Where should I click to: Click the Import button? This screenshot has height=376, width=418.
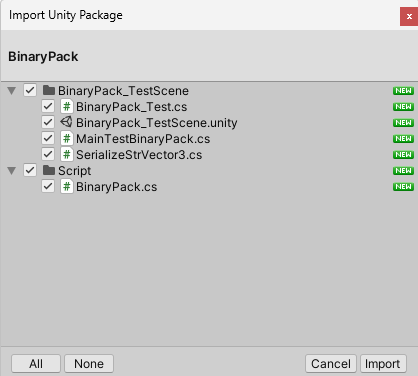pyautogui.click(x=383, y=363)
